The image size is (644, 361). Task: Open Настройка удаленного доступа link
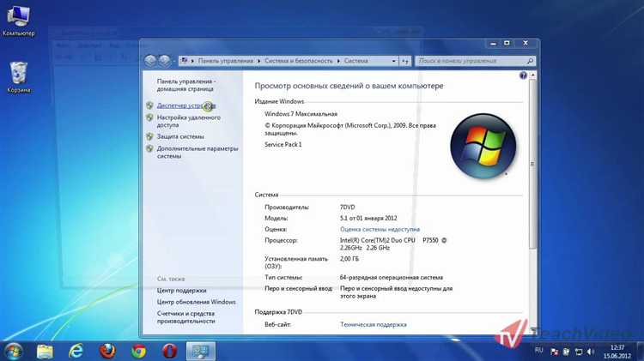coord(189,121)
